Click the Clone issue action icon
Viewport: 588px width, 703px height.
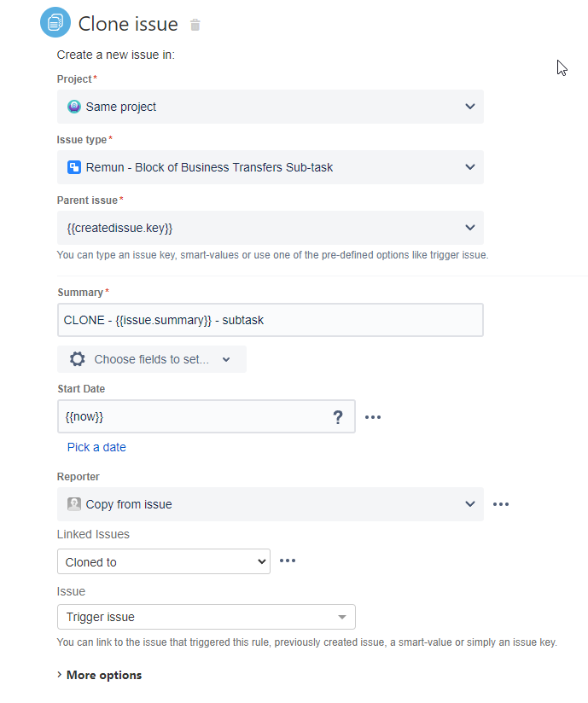pyautogui.click(x=55, y=22)
